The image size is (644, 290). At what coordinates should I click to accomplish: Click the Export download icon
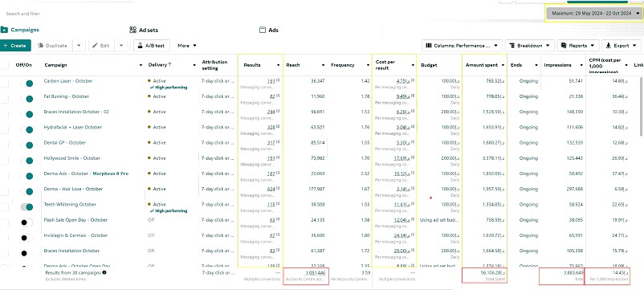point(609,46)
